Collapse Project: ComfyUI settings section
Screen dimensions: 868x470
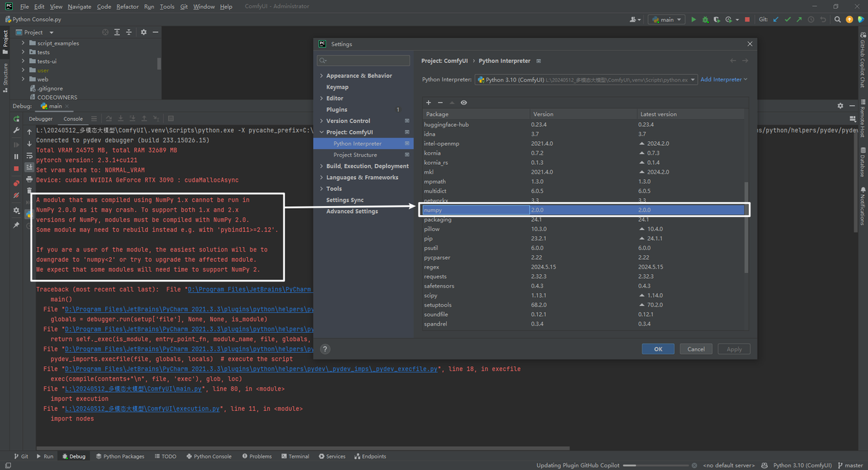321,132
